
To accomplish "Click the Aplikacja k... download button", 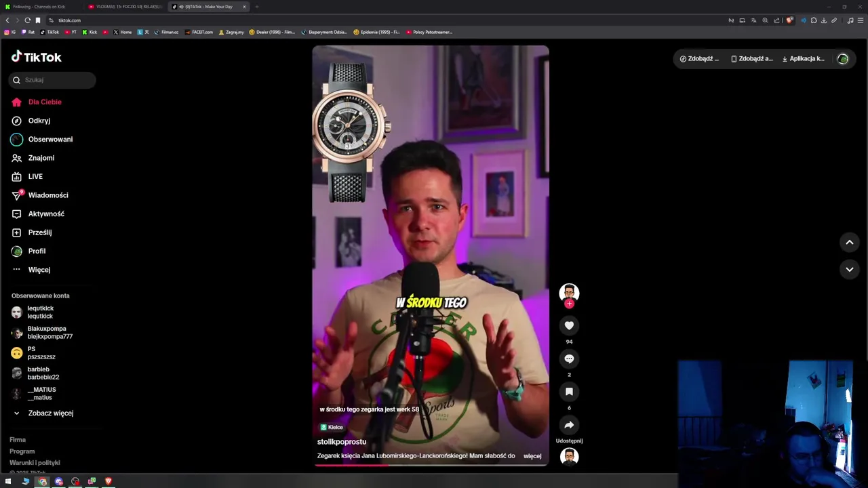I will click(803, 59).
